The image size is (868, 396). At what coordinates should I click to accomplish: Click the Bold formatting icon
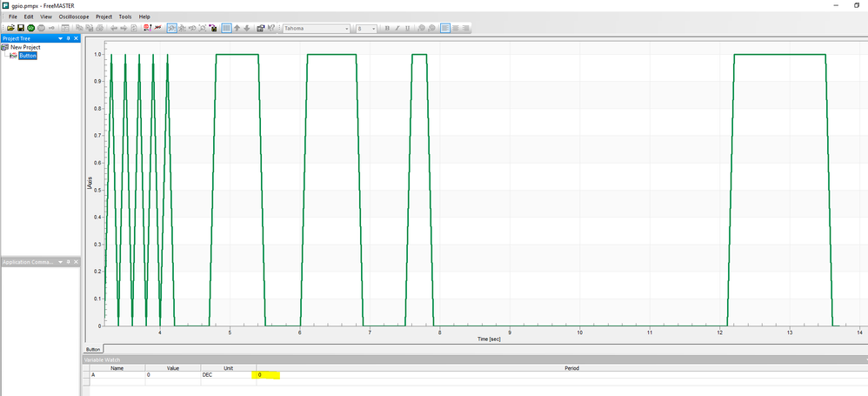[387, 28]
